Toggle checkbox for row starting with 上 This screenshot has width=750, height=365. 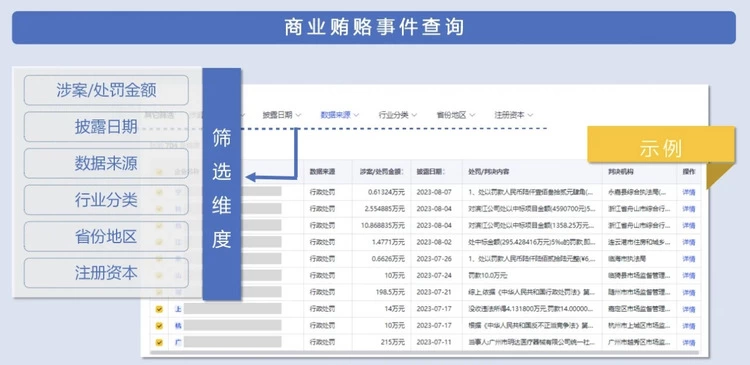pyautogui.click(x=159, y=309)
